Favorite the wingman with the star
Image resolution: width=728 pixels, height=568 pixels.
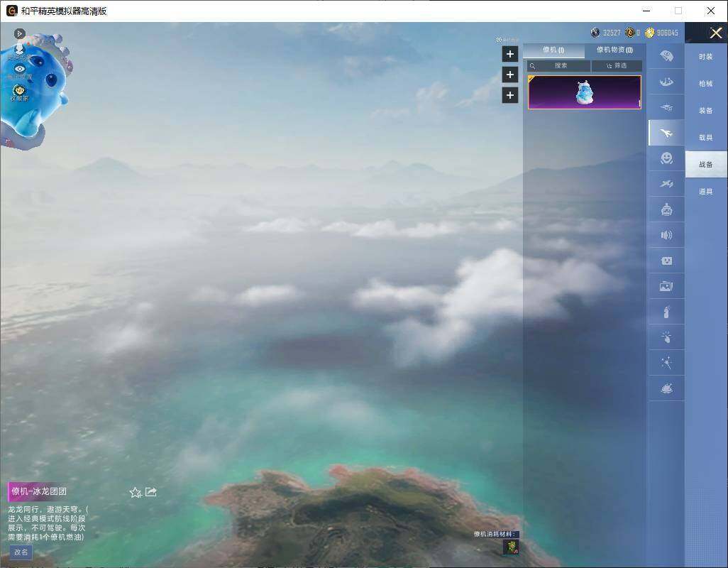point(135,492)
